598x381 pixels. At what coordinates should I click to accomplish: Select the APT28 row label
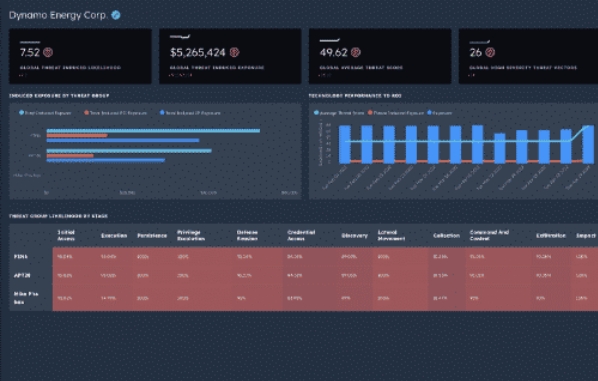pos(22,275)
